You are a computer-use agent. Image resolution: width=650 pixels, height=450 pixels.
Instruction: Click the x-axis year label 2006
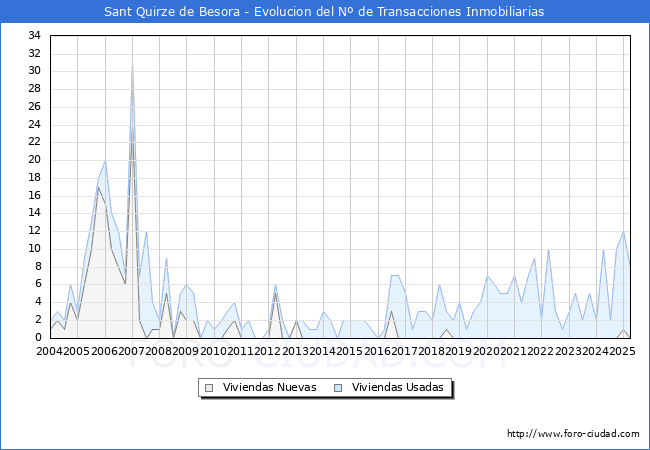(x=104, y=351)
